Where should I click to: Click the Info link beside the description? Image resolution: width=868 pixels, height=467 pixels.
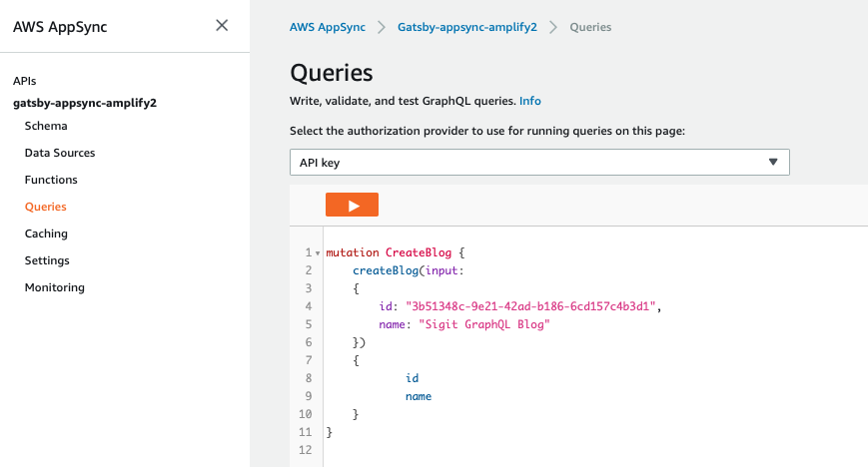529,101
